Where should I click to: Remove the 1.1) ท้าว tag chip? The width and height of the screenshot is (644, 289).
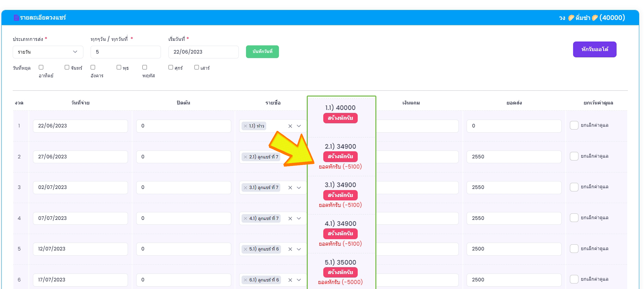[245, 126]
